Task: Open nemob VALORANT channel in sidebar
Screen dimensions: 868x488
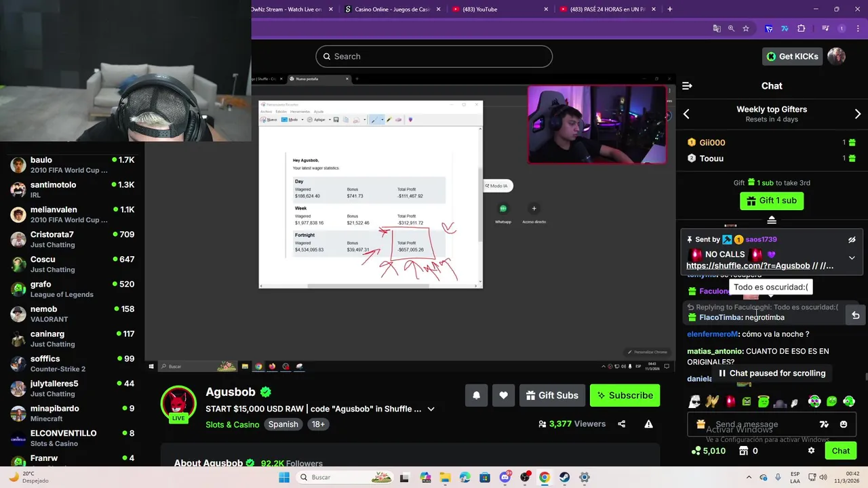Action: pyautogui.click(x=72, y=314)
